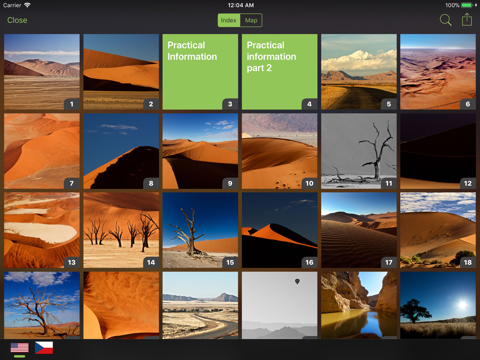Open the search magnifier icon
480x360 pixels.
[x=445, y=20]
